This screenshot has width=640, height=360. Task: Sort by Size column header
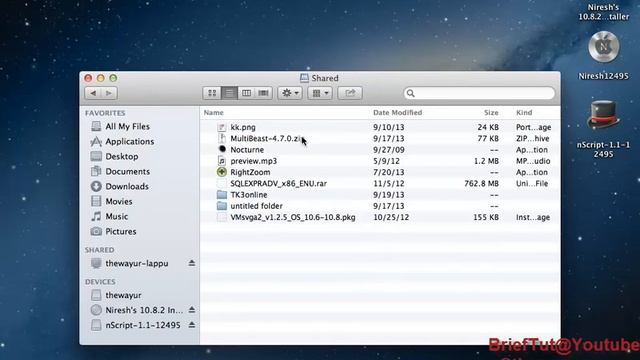(491, 113)
